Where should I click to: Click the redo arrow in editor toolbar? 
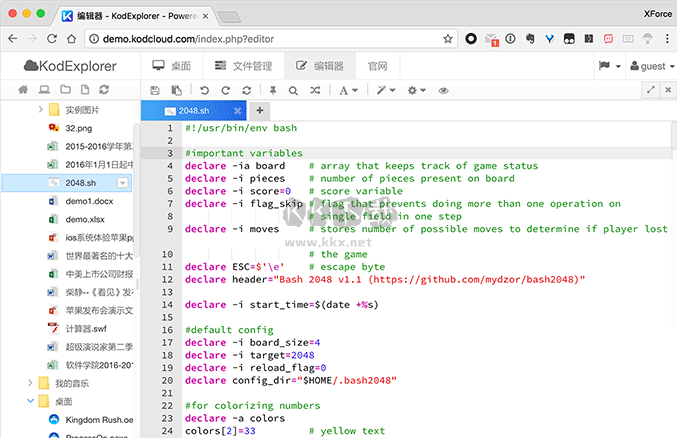pyautogui.click(x=227, y=90)
